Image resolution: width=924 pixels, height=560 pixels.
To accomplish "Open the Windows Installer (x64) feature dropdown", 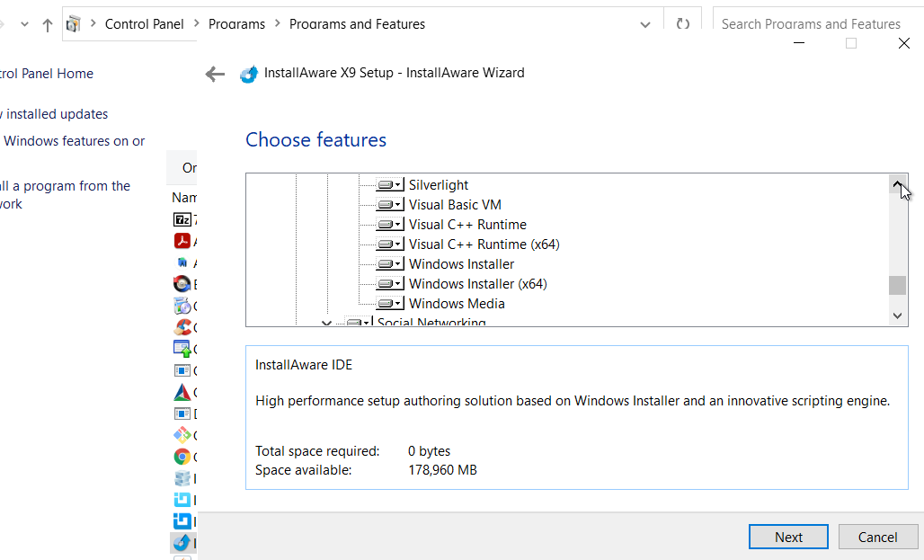I will (x=390, y=284).
